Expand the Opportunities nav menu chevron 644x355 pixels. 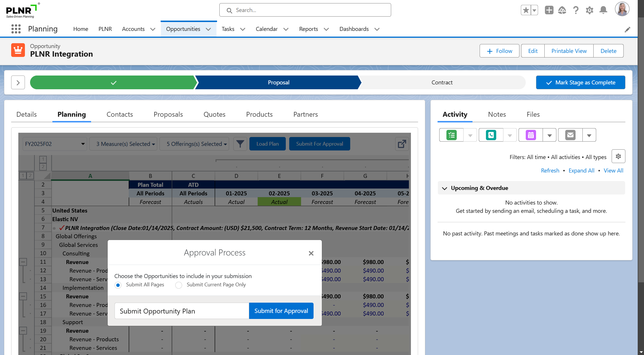tap(208, 29)
